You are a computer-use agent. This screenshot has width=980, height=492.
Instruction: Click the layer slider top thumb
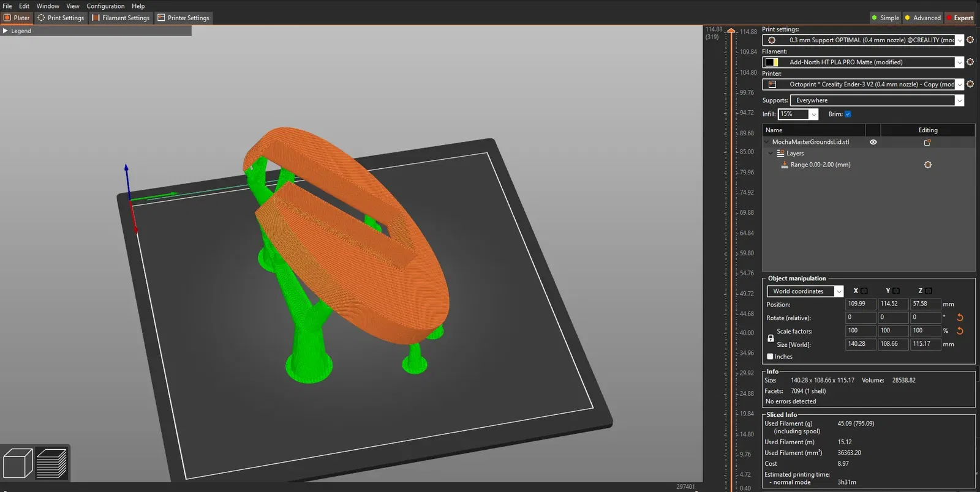click(x=731, y=31)
